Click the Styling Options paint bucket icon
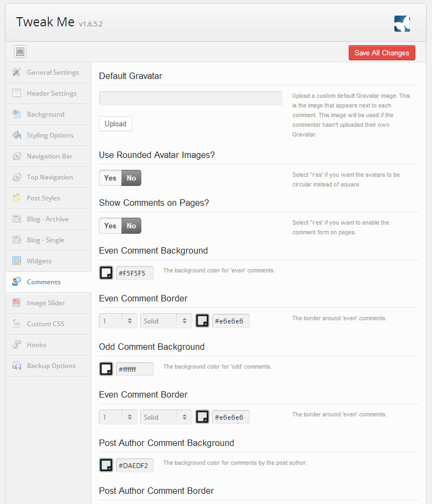432x504 pixels. point(17,135)
